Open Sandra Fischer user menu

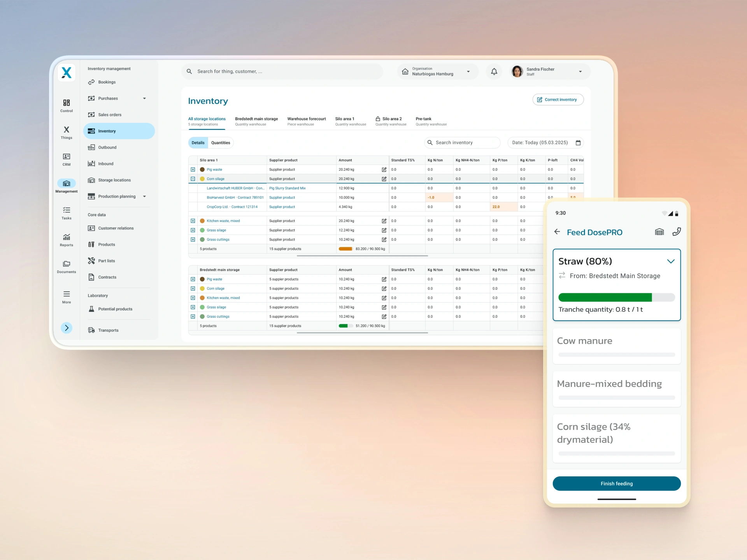550,72
